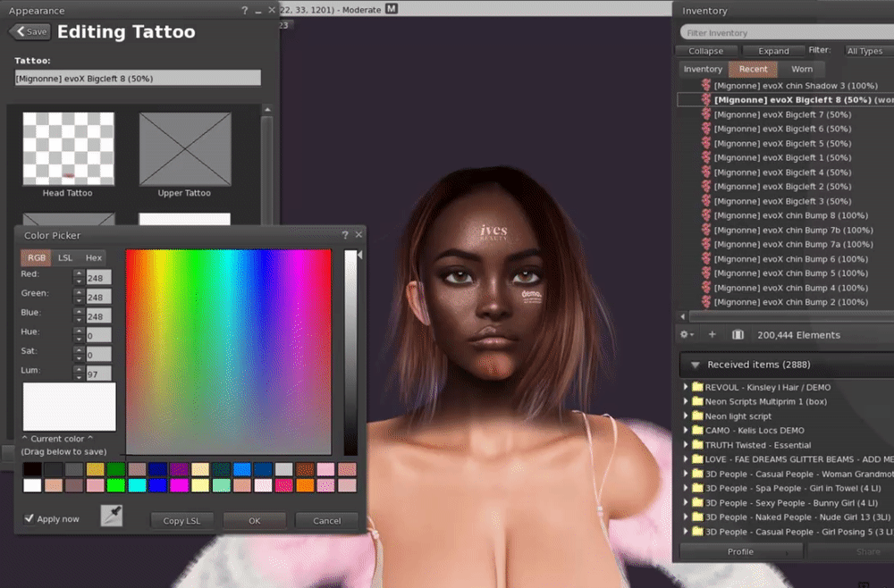Select evoX chin Bump 7b (100%) item
894x588 pixels.
click(793, 230)
